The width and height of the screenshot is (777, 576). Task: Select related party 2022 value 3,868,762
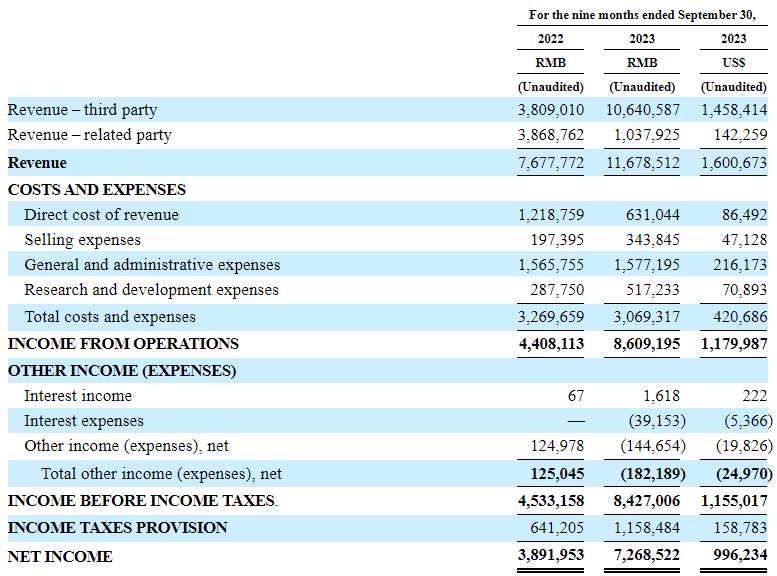[x=551, y=135]
